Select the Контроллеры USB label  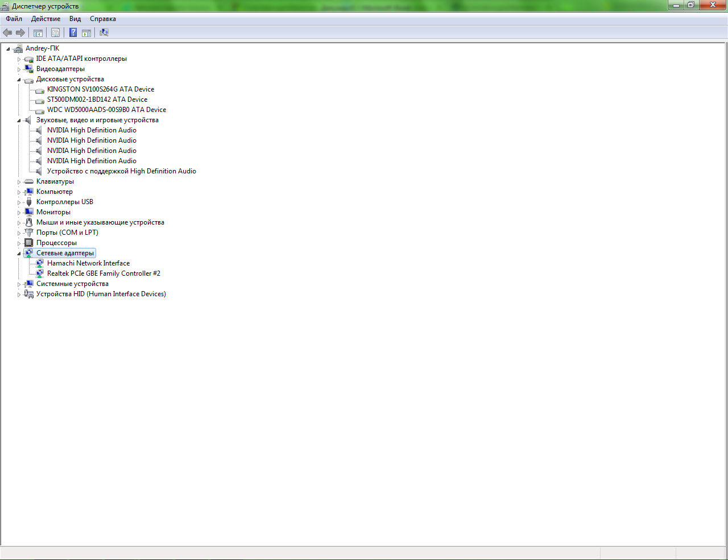pos(65,202)
